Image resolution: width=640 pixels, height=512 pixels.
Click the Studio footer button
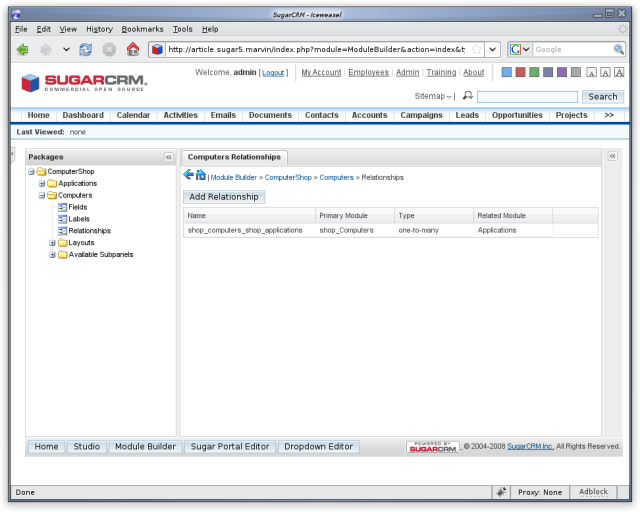(87, 447)
